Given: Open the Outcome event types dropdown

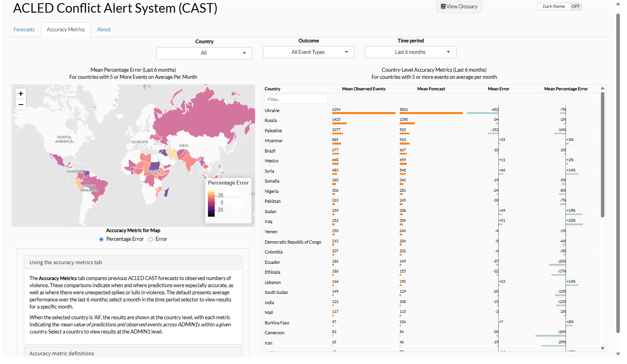Looking at the screenshot, I should point(308,52).
